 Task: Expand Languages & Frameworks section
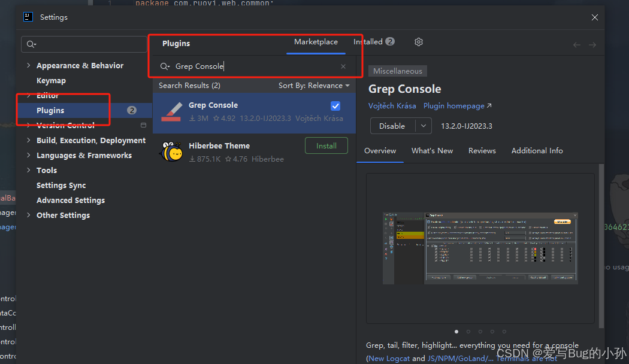29,155
